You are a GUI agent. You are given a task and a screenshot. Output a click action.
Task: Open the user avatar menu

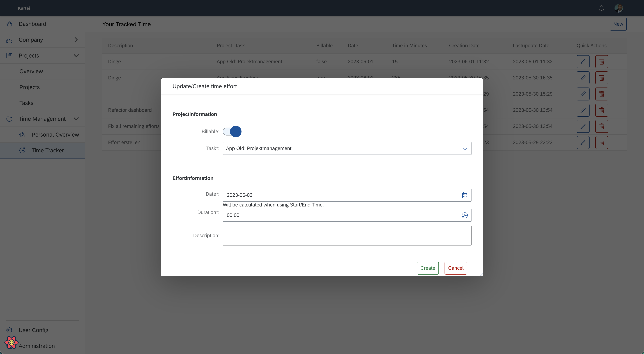(619, 8)
